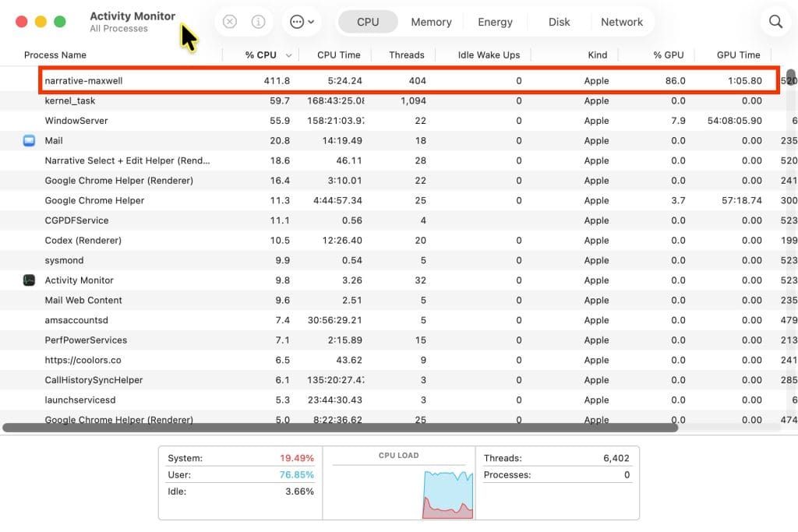Screen dimensions: 798x532
Task: Click the stop process (X) toolbar icon
Action: 230,22
